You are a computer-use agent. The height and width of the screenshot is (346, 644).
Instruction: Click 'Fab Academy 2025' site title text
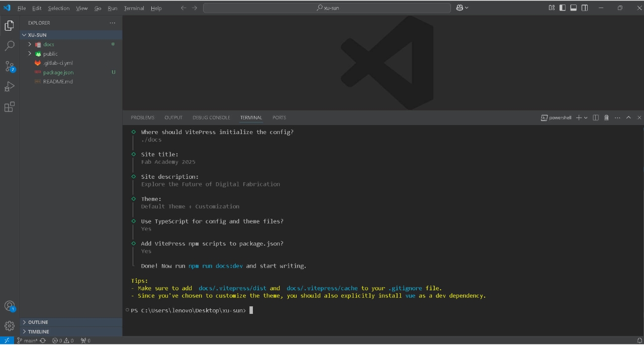coord(168,162)
